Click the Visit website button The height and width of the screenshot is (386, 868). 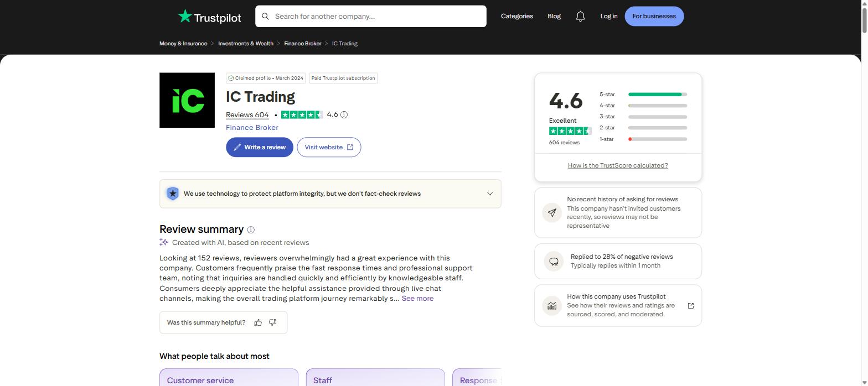click(329, 147)
